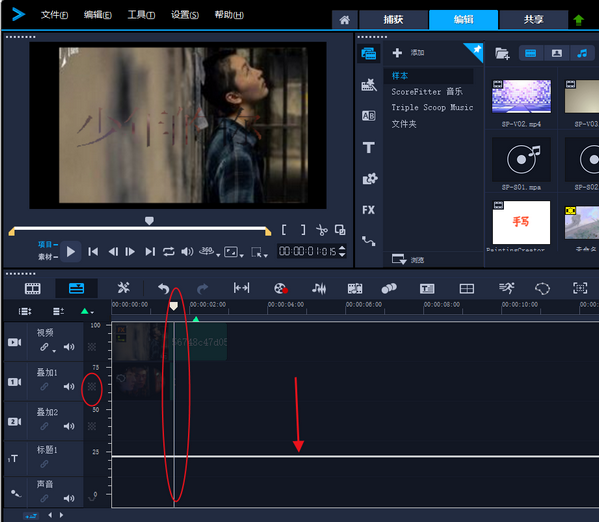This screenshot has height=522, width=599.
Task: Open the FX filter library
Action: 369,210
